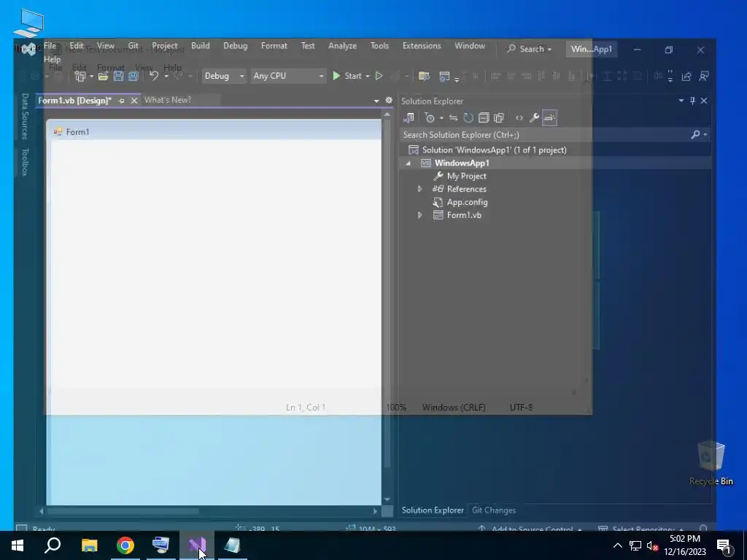Viewport: 747px width, 560px height.
Task: Open the open-documents list dropdown arrow
Action: click(x=376, y=101)
